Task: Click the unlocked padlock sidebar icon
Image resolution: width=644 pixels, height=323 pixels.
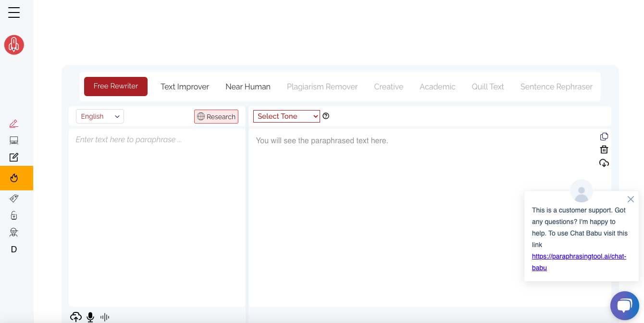Action: point(14,215)
